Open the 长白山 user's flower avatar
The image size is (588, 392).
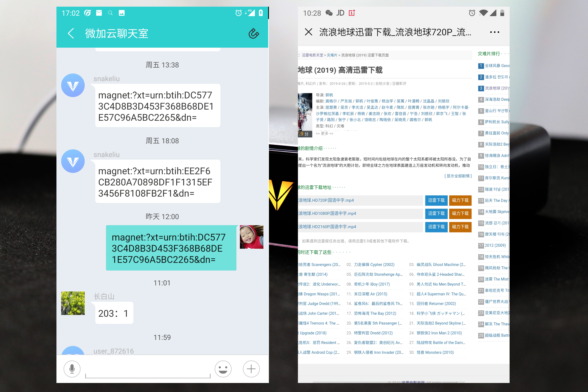click(73, 303)
